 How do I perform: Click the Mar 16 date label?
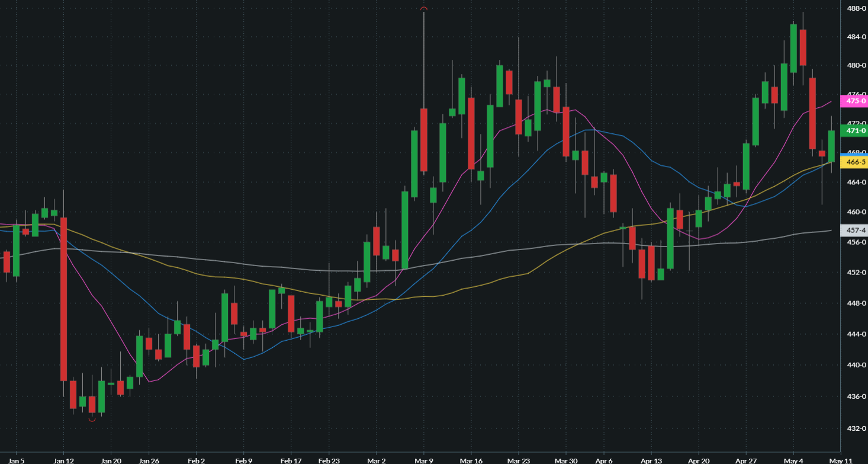pyautogui.click(x=471, y=460)
